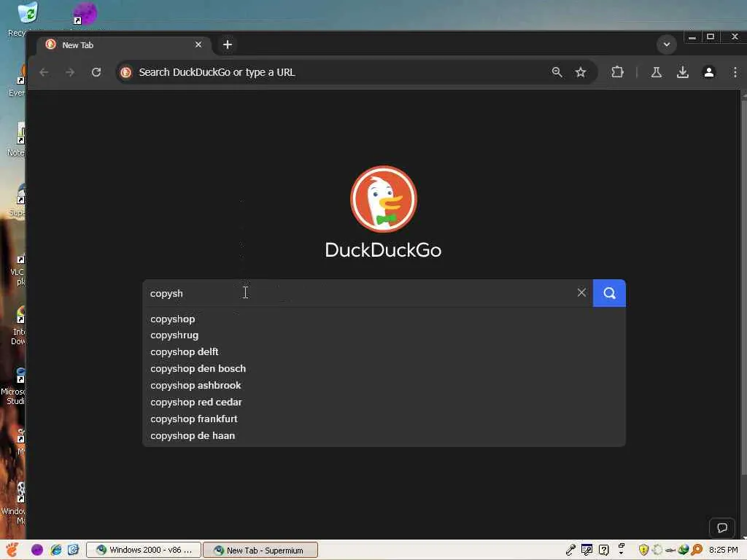The width and height of the screenshot is (747, 560).
Task: Choose the suggestion copyshop den bosch
Action: pyautogui.click(x=384, y=368)
